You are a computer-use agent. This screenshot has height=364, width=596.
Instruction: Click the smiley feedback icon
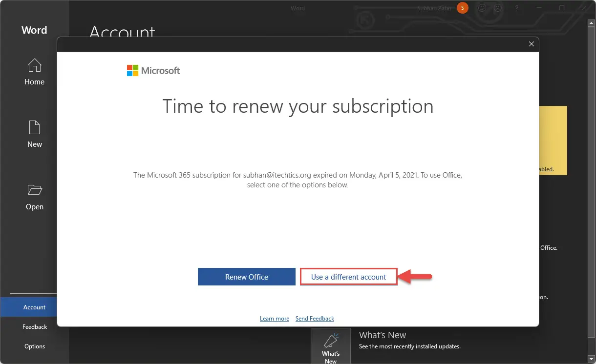point(482,8)
